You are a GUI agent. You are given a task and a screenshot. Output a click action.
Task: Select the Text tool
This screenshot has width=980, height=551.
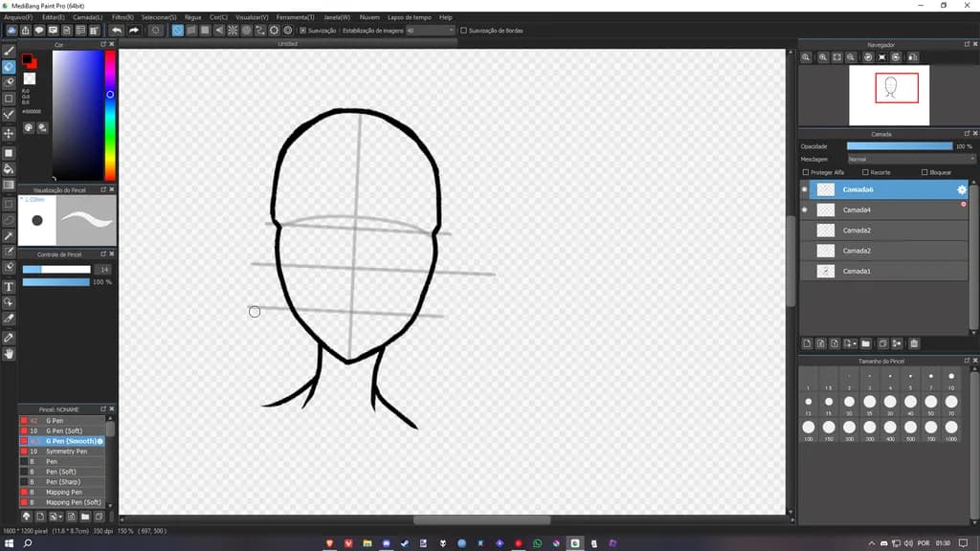pos(9,287)
